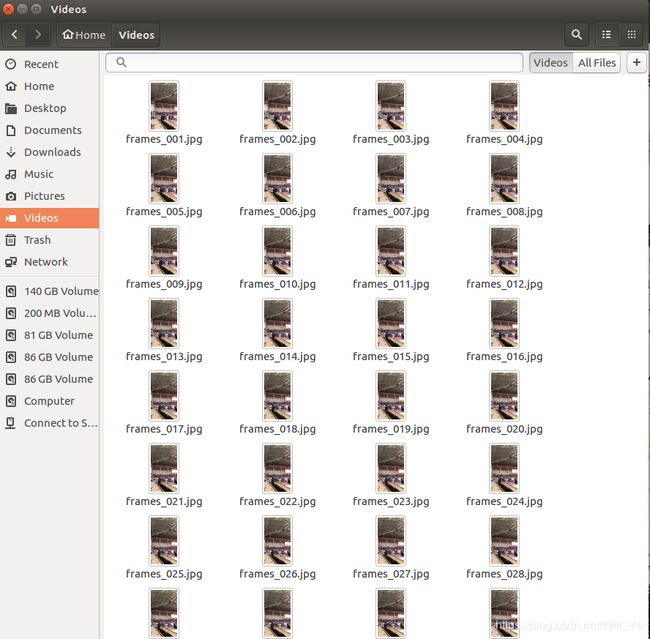Click the frames_028.jpg file name
The image size is (650, 639).
[x=504, y=574]
